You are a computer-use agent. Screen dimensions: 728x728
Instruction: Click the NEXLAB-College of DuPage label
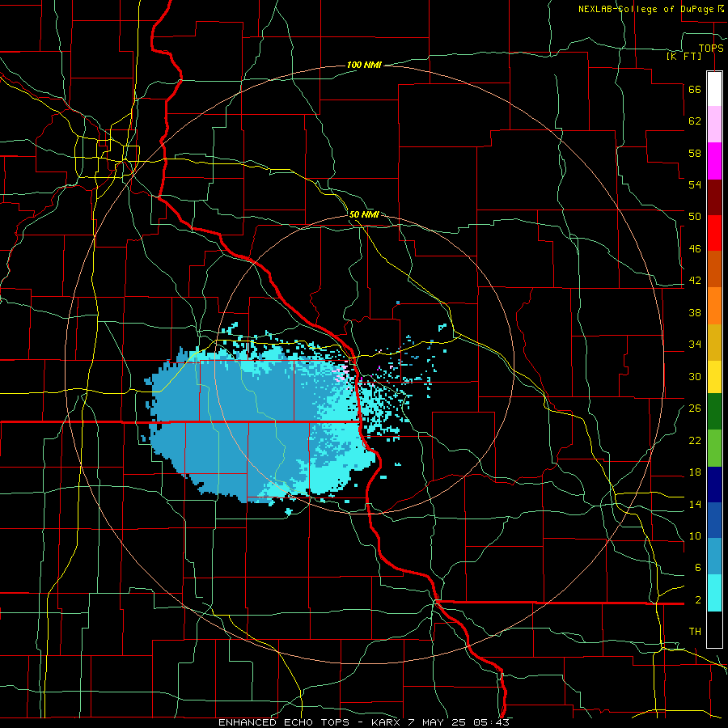click(x=646, y=9)
